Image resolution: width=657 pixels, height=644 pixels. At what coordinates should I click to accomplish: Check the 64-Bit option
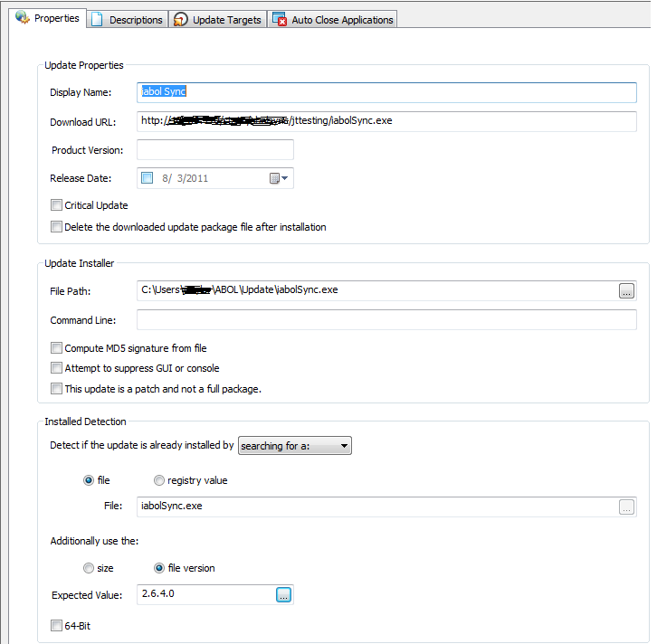tap(57, 626)
